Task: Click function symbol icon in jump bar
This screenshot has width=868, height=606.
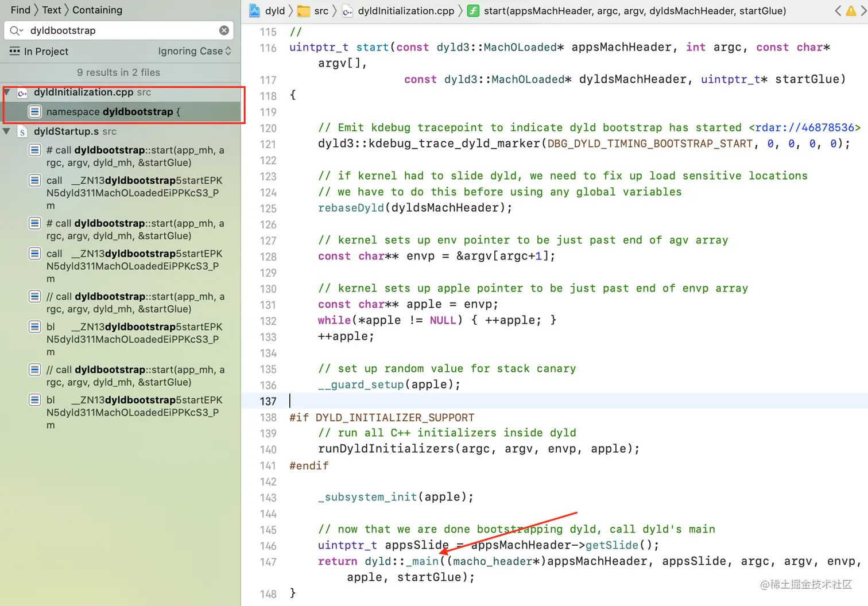Action: pos(473,10)
